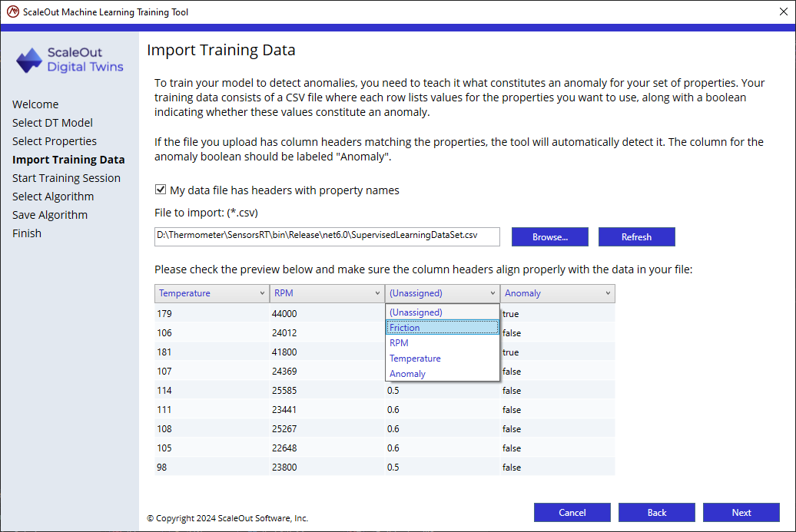
Task: Select the RPM cell 24369
Action: [x=327, y=372]
